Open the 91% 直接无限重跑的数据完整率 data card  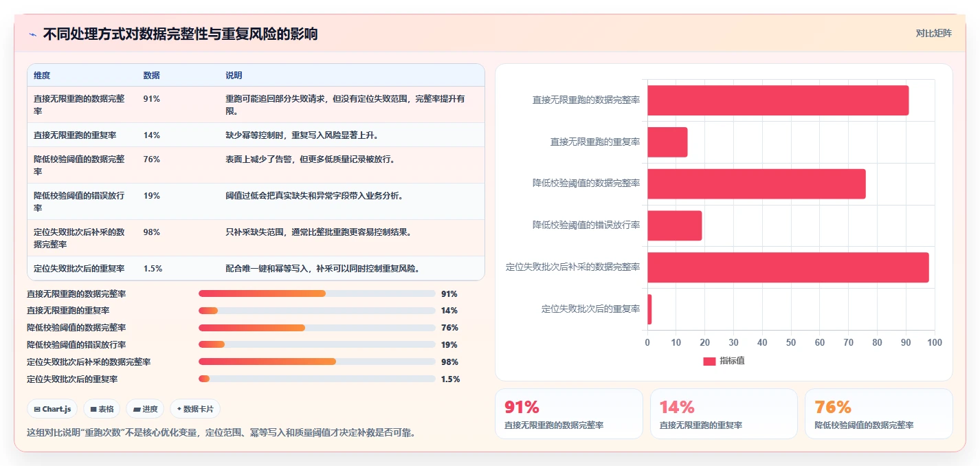point(569,414)
